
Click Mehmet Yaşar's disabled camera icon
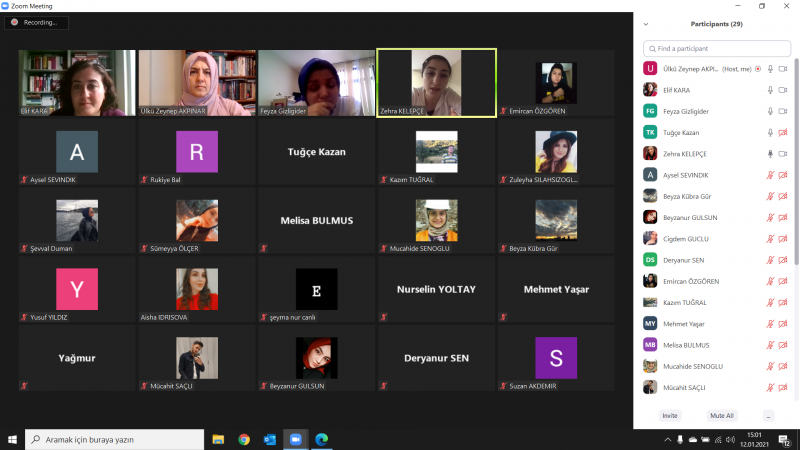tap(783, 323)
